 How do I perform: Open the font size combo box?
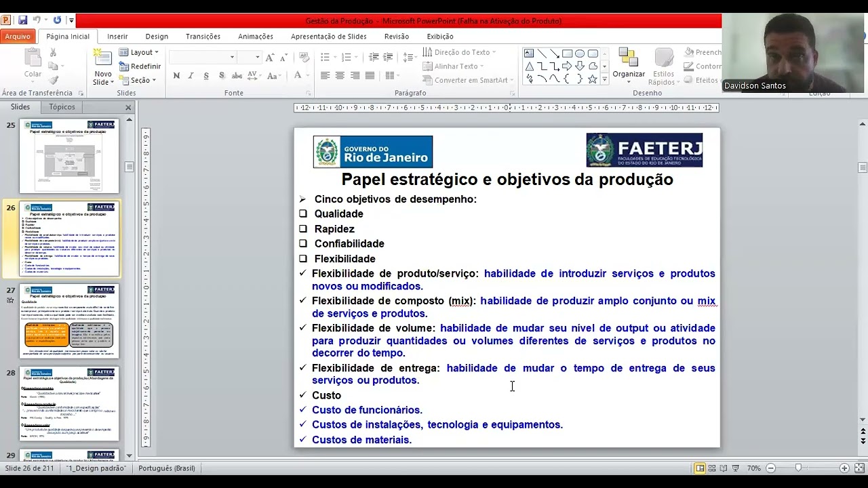249,57
